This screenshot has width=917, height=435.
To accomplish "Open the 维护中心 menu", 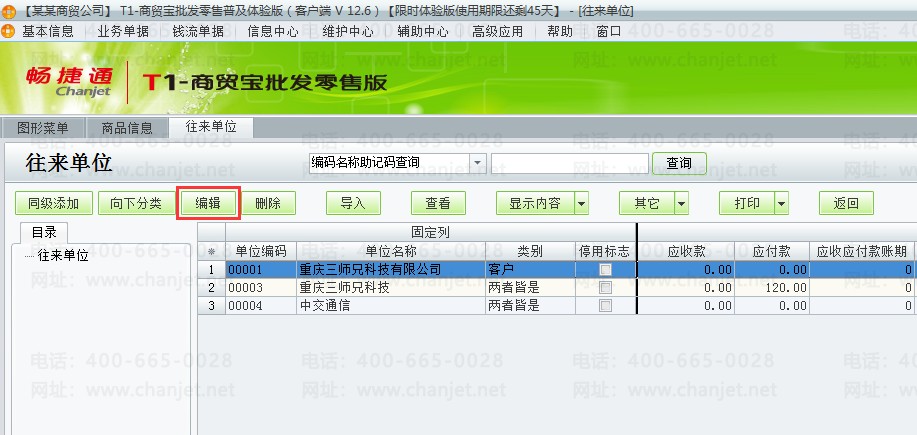I will click(x=348, y=32).
